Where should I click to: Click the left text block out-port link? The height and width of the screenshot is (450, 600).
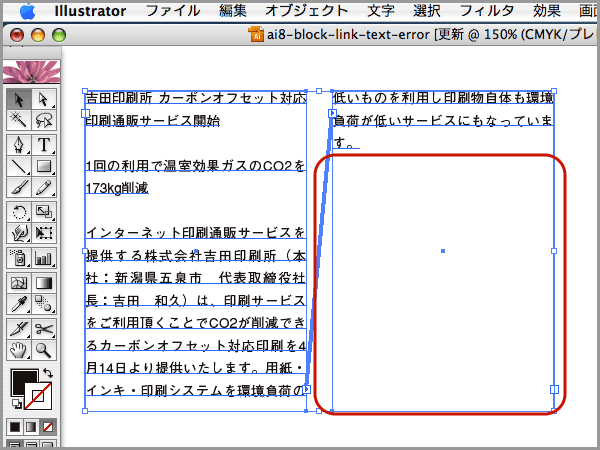click(307, 389)
